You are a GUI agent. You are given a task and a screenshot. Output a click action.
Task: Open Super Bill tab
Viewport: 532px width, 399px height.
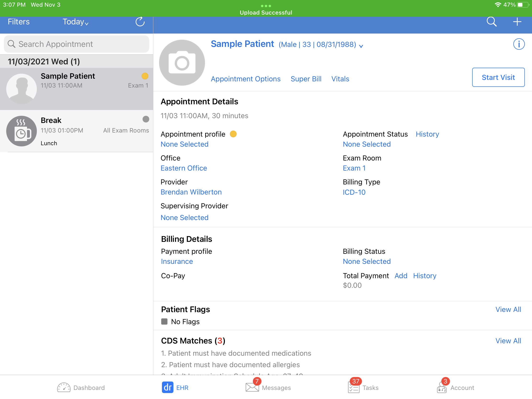306,78
